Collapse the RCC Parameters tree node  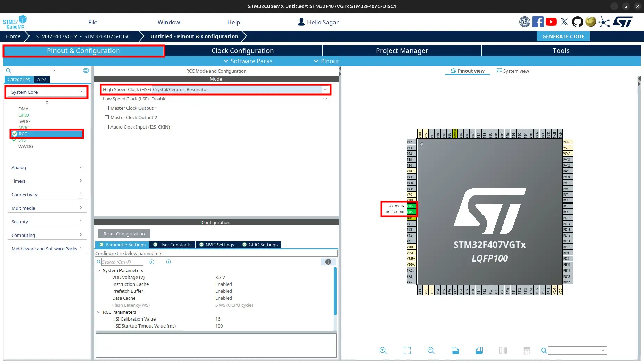point(99,312)
